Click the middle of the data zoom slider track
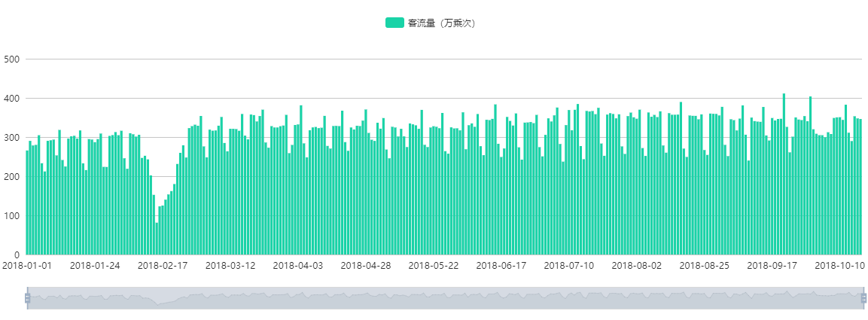 (x=445, y=298)
